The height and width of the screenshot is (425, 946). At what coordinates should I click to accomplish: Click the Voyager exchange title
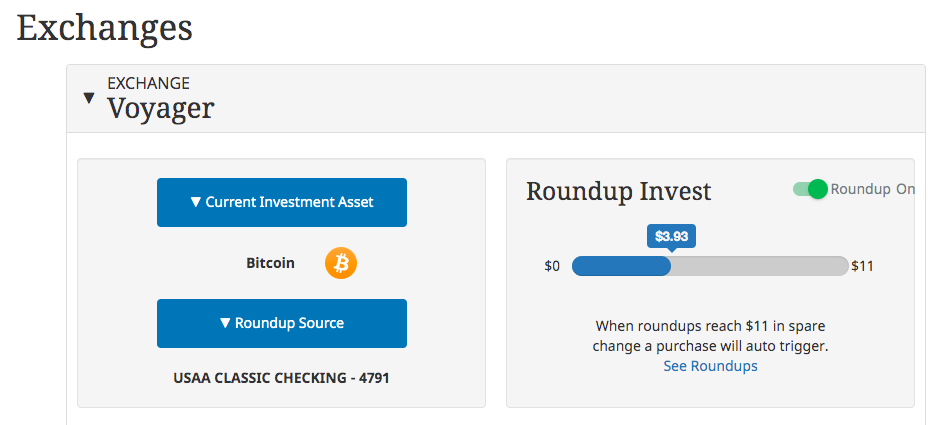160,109
